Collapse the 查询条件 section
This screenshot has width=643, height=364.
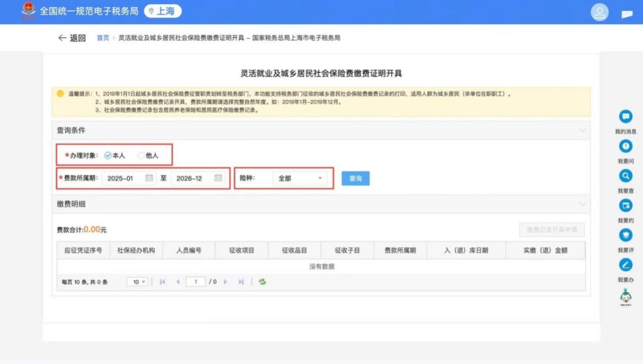click(582, 130)
